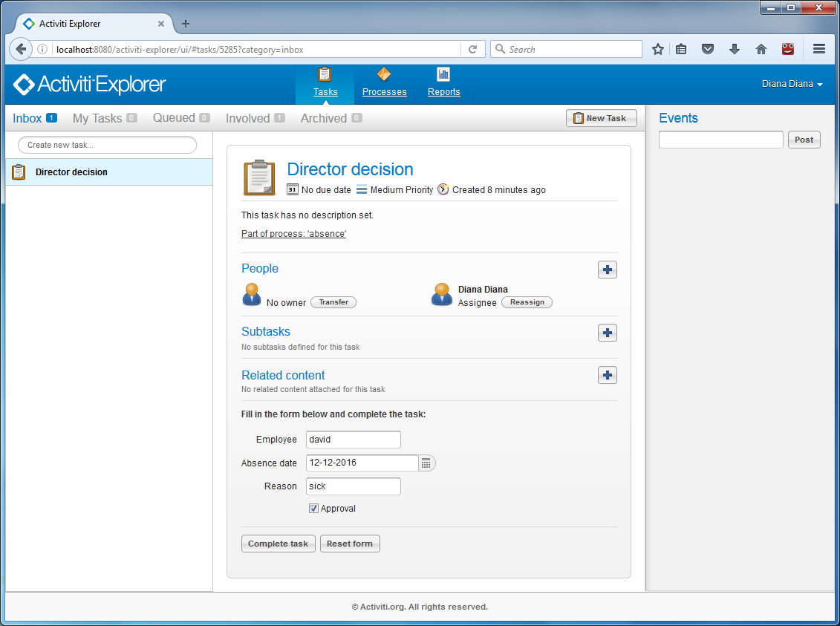Screen dimensions: 840x626
Task: Add a person with People plus icon
Action: point(607,270)
